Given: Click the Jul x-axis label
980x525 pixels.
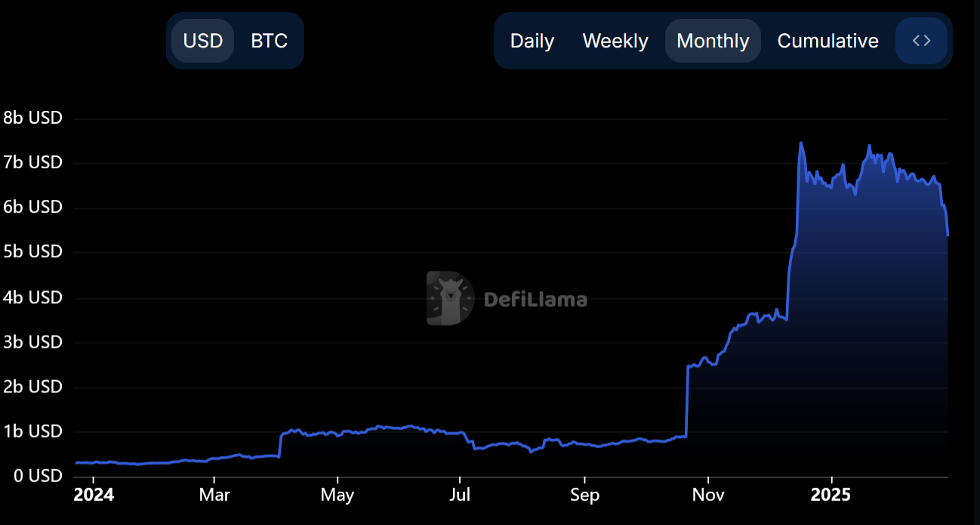Looking at the screenshot, I should 460,496.
